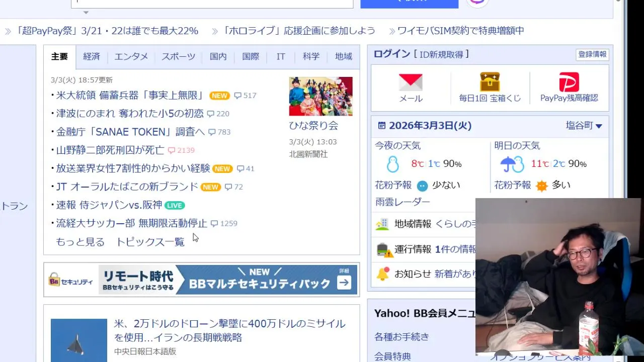Click tomorrow's umbrella weather icon

[512, 164]
